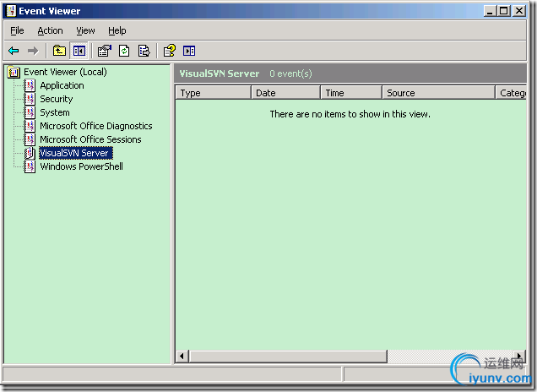The image size is (537, 392).
Task: Open the File menu
Action: click(x=17, y=31)
